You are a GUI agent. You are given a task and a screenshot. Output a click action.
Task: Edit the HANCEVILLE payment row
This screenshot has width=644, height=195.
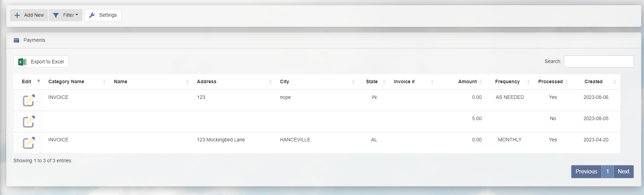[29, 143]
